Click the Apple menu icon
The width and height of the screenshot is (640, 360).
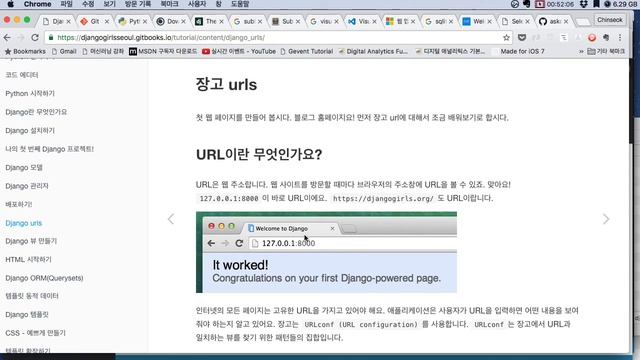point(11,4)
